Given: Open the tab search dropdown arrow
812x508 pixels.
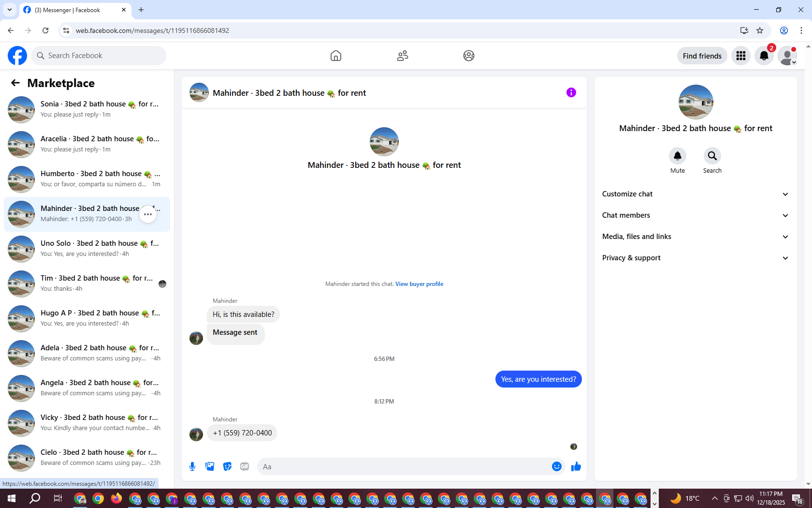Looking at the screenshot, I should [10, 10].
